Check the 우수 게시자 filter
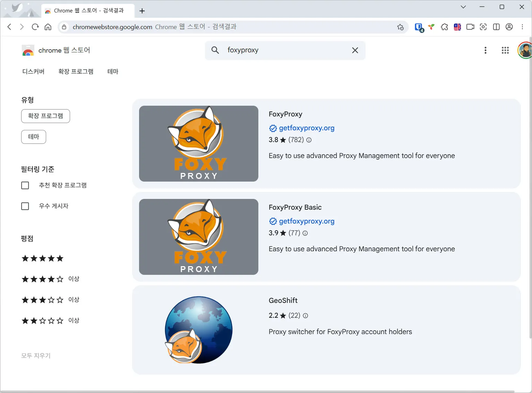The height and width of the screenshot is (393, 532). (x=25, y=206)
